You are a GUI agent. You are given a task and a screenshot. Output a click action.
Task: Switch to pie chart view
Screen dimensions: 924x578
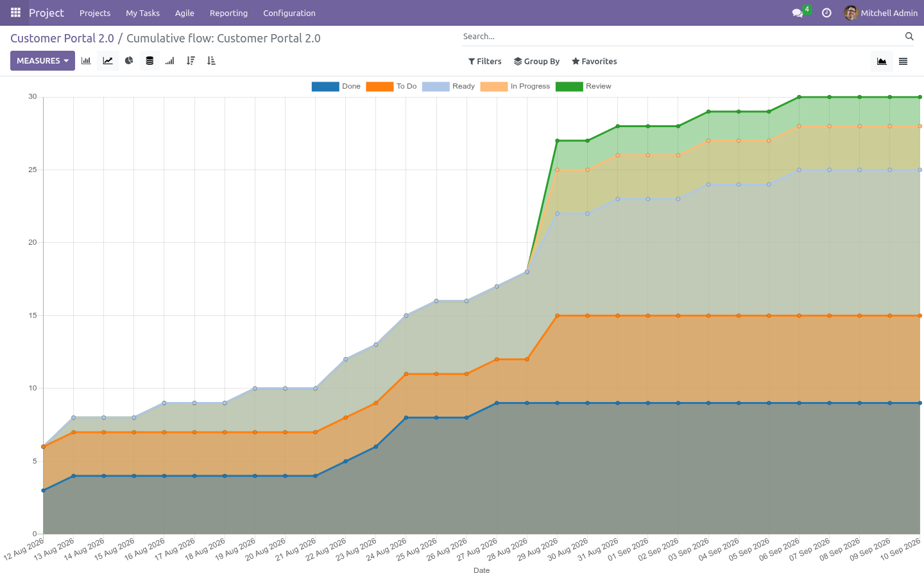pos(129,61)
